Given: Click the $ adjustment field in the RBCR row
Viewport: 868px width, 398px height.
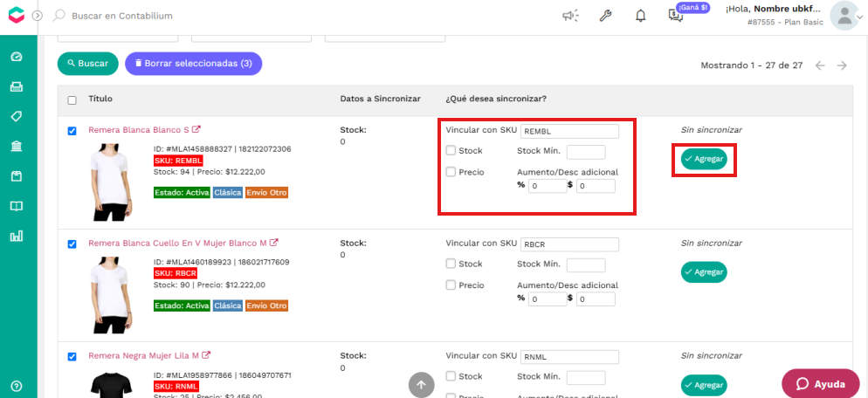Looking at the screenshot, I should (596, 299).
